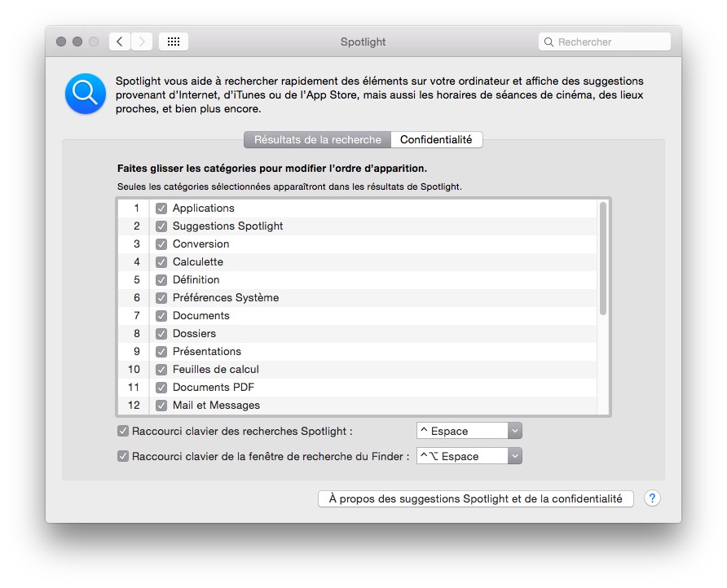Select the Feuilles de calcul row label

point(216,369)
